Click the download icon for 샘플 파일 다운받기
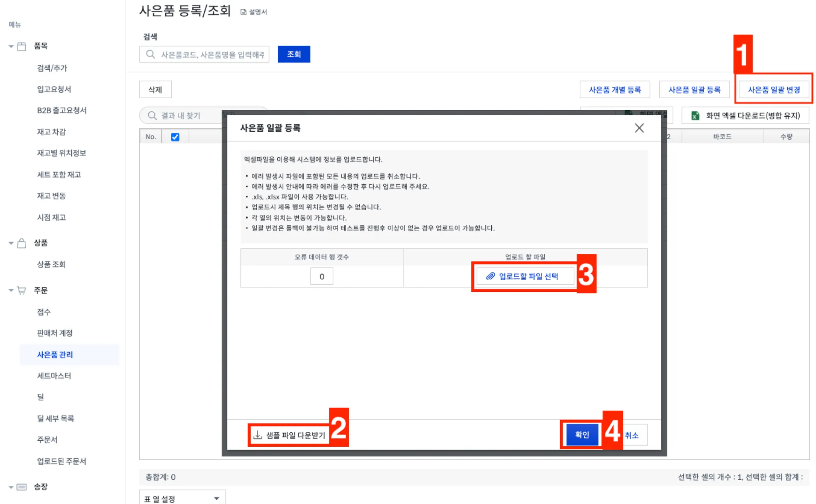The width and height of the screenshot is (816, 504). pos(258,435)
